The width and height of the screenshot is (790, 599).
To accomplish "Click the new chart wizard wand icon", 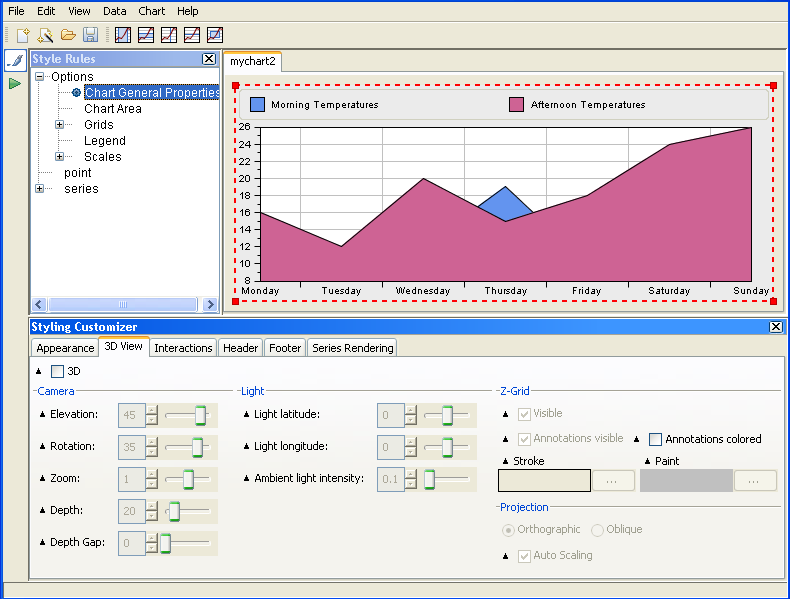I will pos(45,35).
